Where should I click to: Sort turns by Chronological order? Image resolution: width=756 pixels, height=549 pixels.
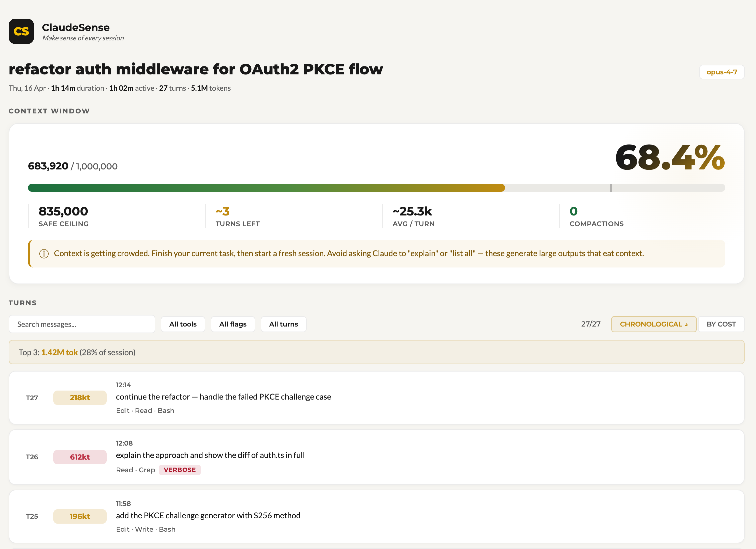[653, 324]
